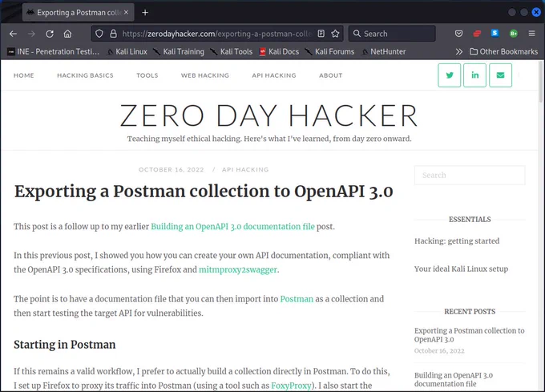
Task: Go back to the previous page
Action: pos(13,34)
